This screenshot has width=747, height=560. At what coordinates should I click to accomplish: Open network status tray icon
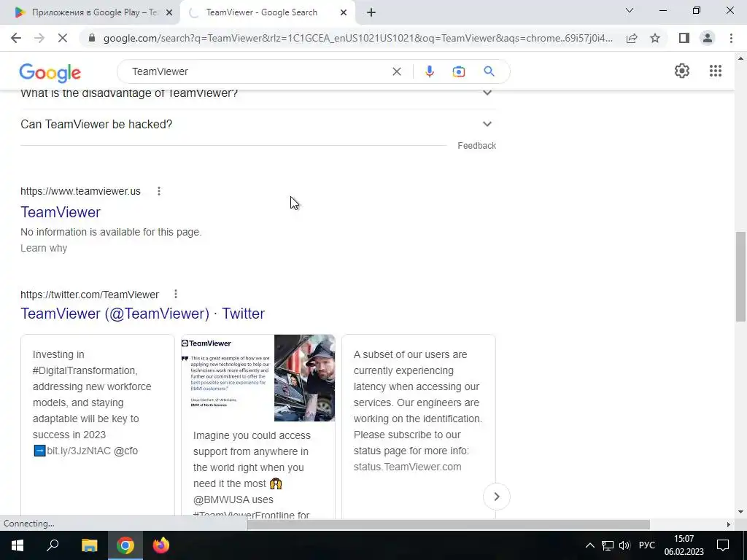point(608,545)
